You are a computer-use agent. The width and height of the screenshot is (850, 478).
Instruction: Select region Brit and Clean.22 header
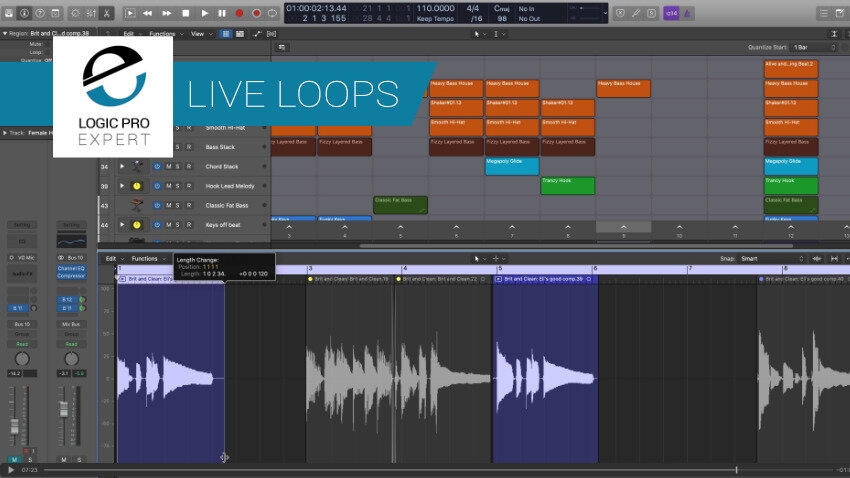pos(441,279)
